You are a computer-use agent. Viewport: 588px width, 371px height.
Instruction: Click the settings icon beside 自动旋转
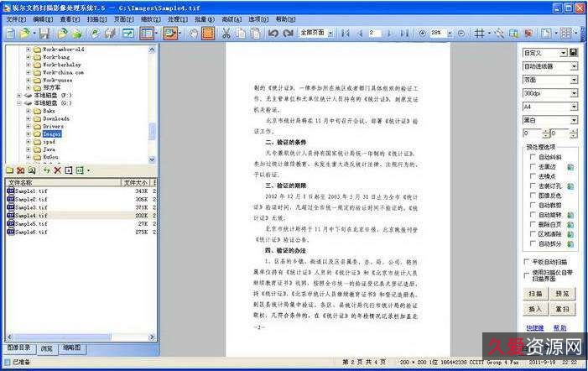[x=570, y=216]
